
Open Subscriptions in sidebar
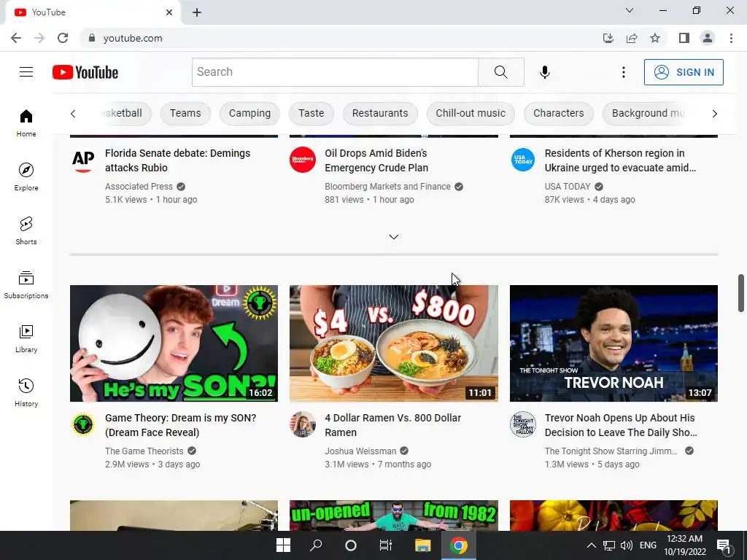(26, 285)
